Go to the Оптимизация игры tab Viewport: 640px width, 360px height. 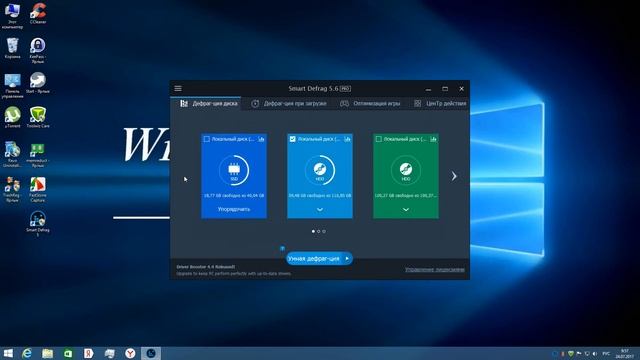(370, 104)
